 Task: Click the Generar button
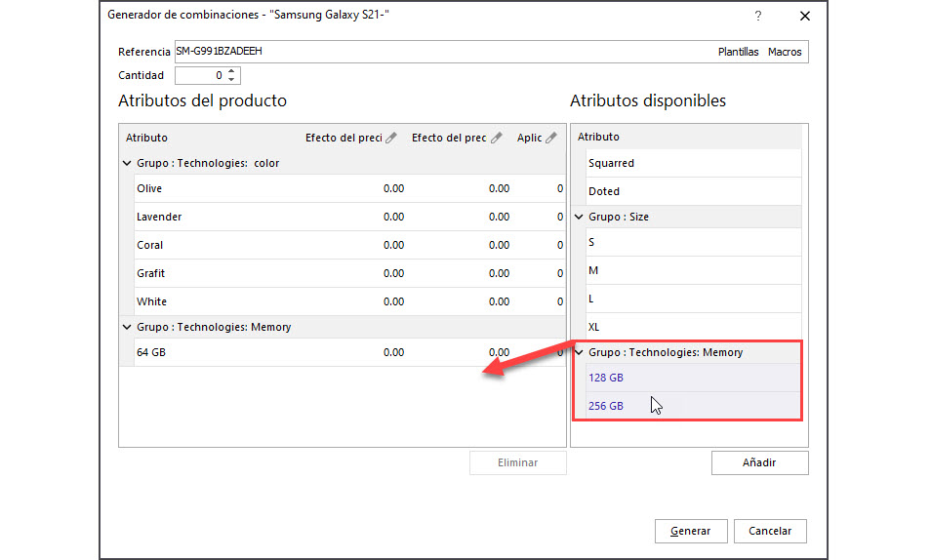691,531
